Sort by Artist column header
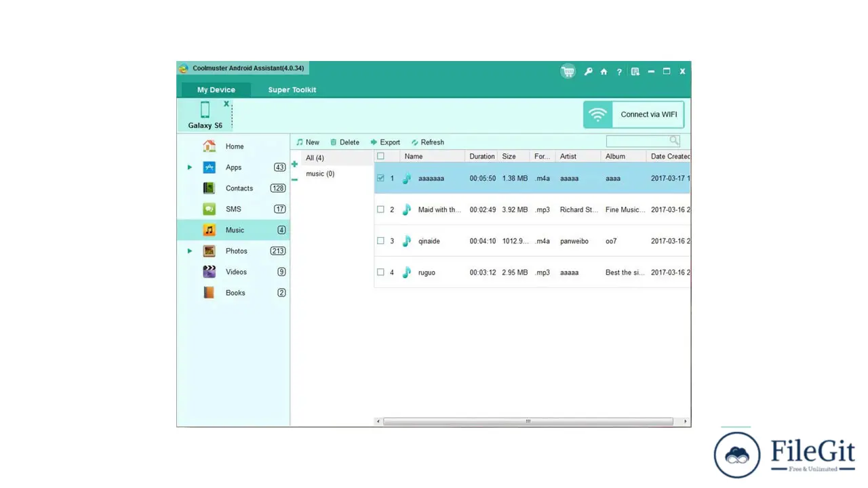868x488 pixels. pyautogui.click(x=578, y=157)
